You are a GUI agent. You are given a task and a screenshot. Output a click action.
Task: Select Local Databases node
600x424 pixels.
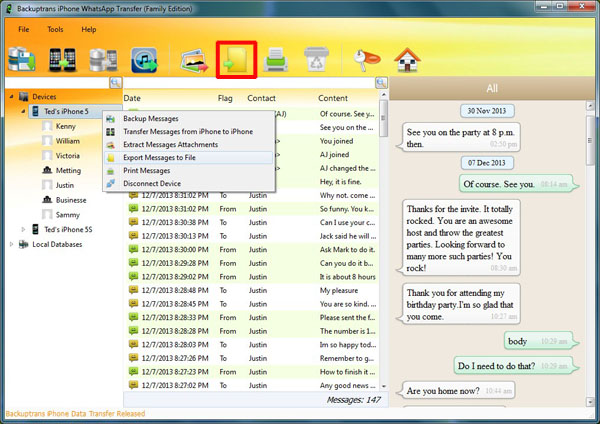[x=57, y=244]
